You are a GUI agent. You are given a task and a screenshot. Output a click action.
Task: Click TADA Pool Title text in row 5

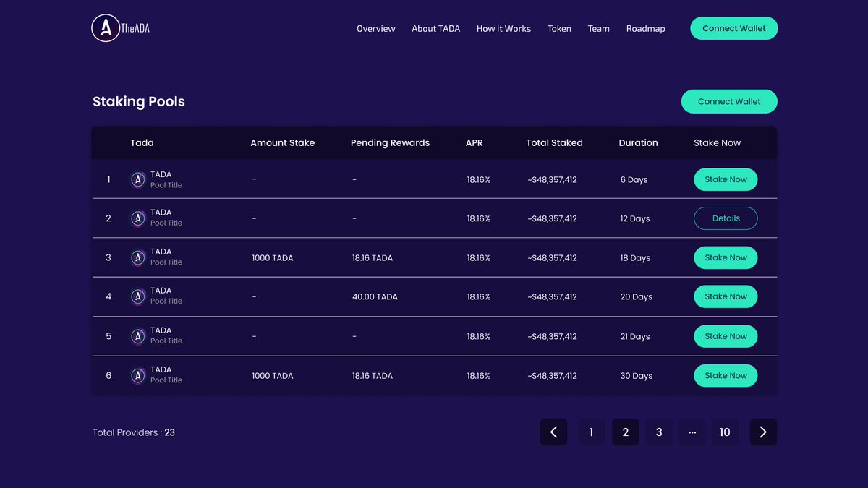tap(166, 335)
